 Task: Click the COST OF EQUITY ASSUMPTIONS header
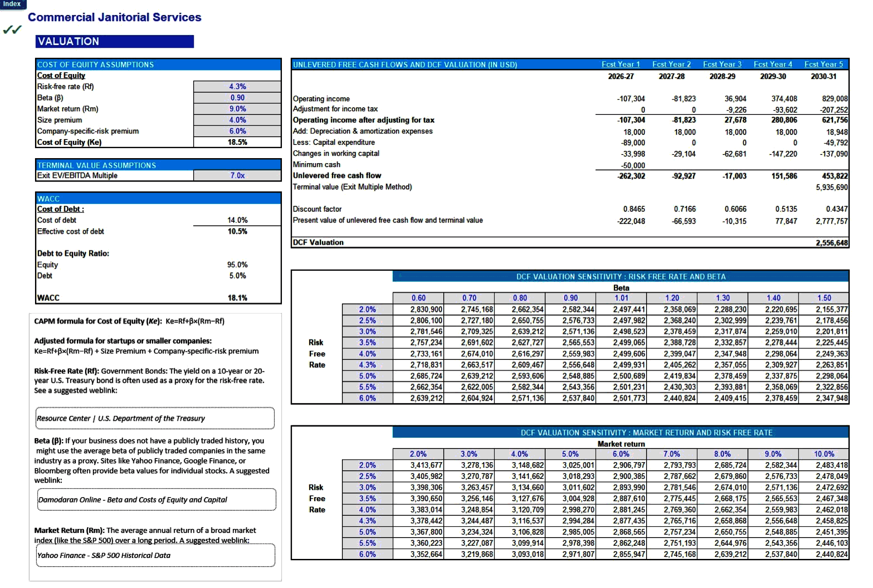(95, 65)
